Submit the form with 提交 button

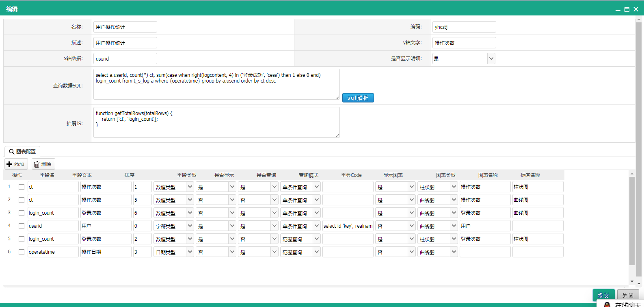603,296
